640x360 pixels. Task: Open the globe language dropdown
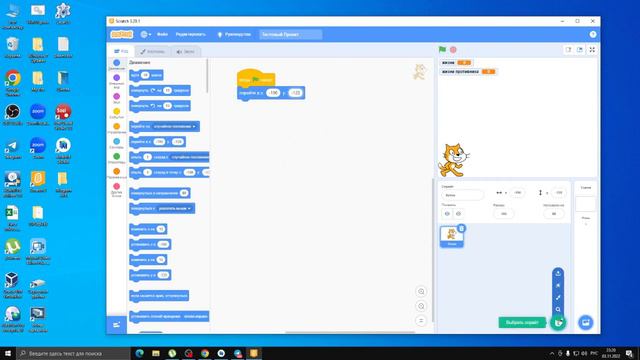(146, 34)
